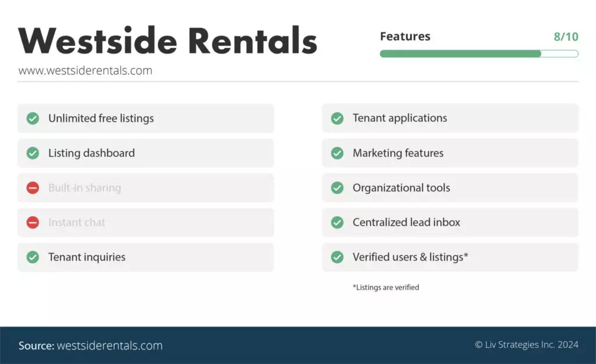Click the 8/10 features progress bar

pyautogui.click(x=479, y=53)
